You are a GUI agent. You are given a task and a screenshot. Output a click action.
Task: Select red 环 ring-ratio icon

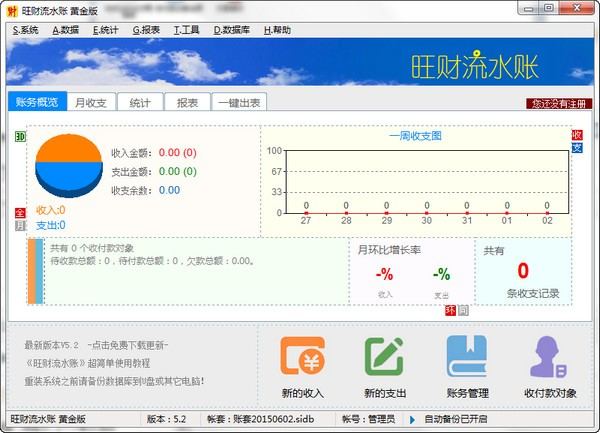click(x=450, y=310)
